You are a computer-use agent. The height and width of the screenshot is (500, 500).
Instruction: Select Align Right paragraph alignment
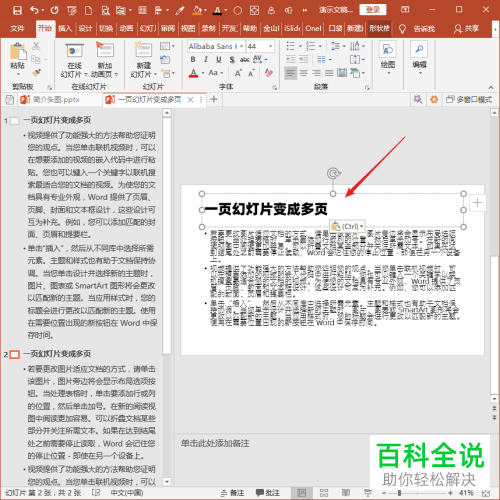pyautogui.click(x=316, y=73)
